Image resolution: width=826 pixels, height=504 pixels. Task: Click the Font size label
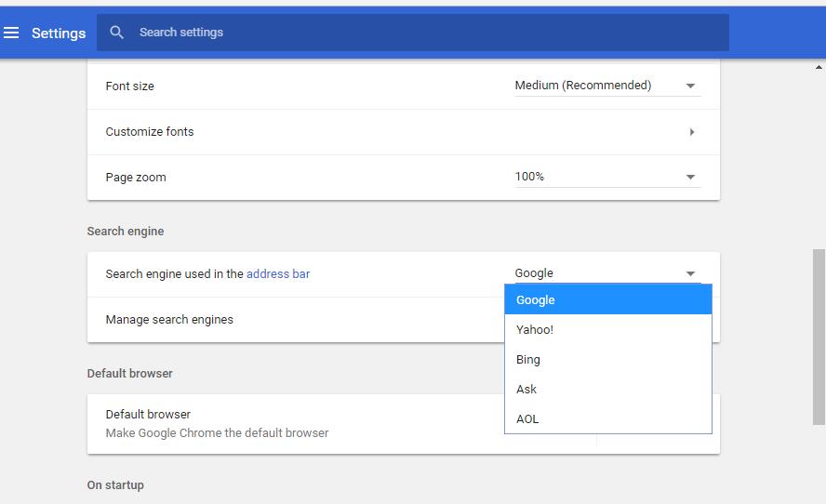click(129, 86)
